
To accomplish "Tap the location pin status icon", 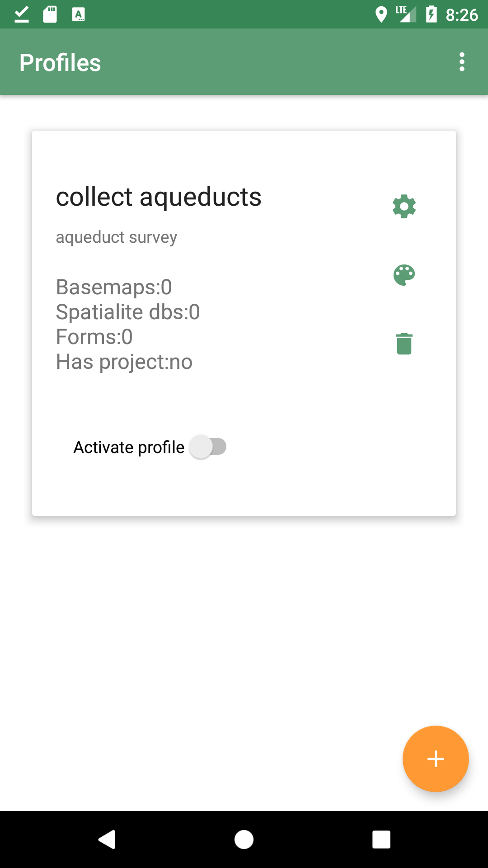I will 381,14.
